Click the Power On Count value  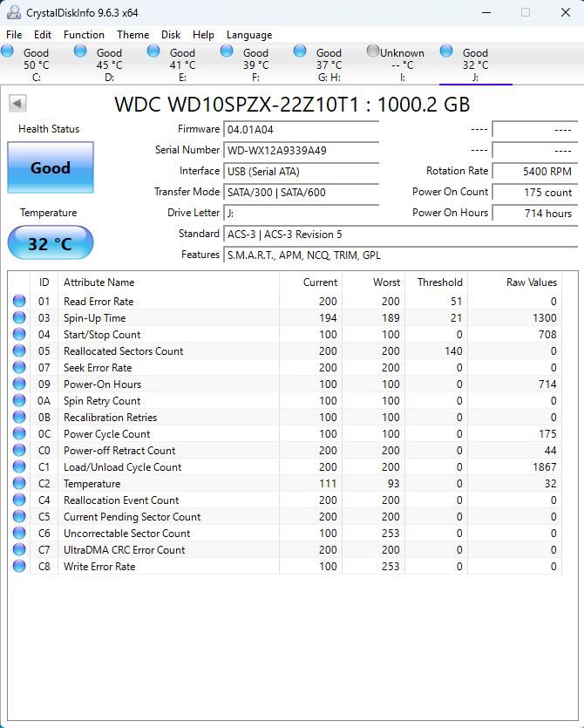[x=535, y=192]
